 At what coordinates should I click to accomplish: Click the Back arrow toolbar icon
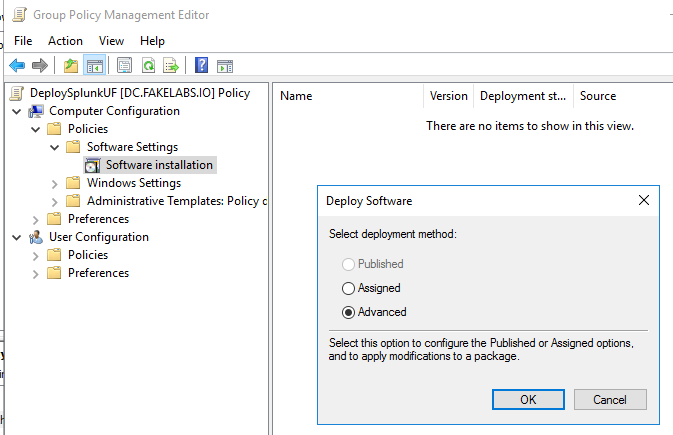17,66
